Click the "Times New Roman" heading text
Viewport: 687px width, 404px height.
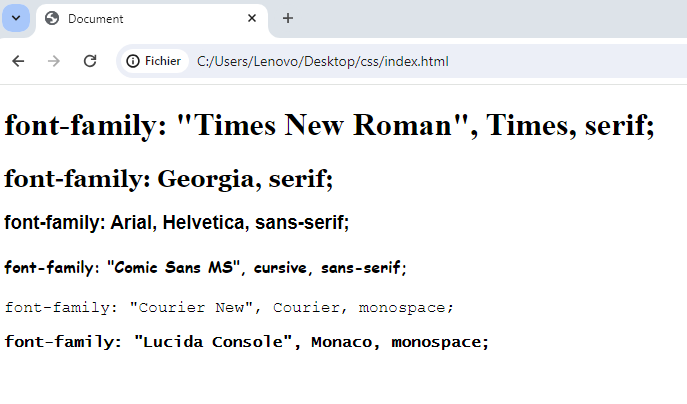329,126
